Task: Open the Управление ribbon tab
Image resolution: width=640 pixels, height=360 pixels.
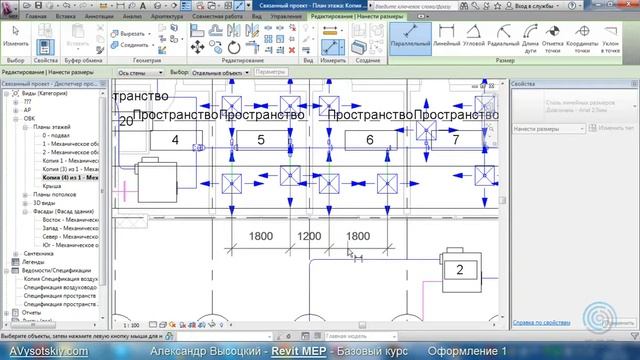Action: (286, 16)
